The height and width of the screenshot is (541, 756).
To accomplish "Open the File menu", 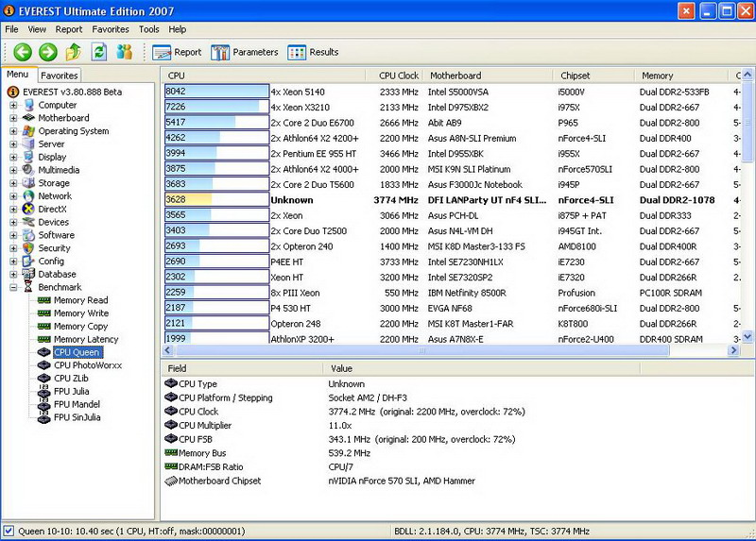I will pos(11,29).
